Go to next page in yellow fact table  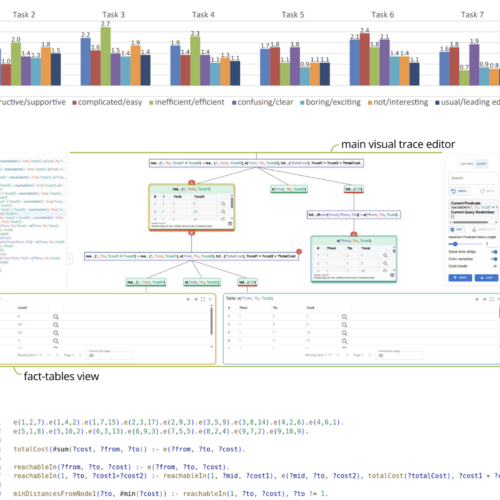pyautogui.click(x=80, y=355)
